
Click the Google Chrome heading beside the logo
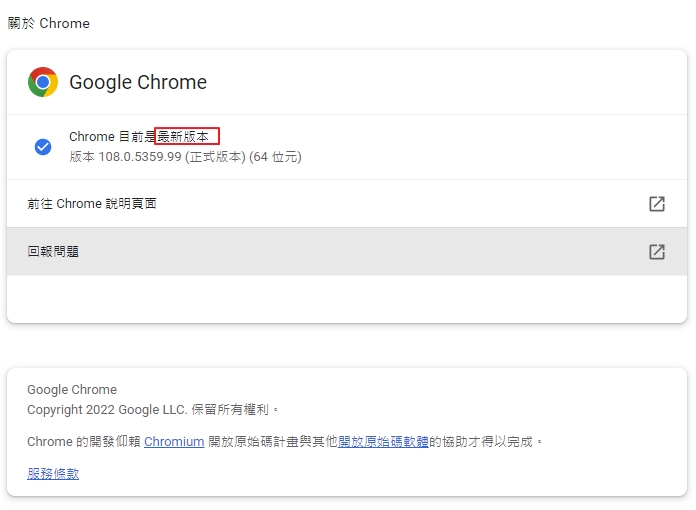pyautogui.click(x=138, y=82)
